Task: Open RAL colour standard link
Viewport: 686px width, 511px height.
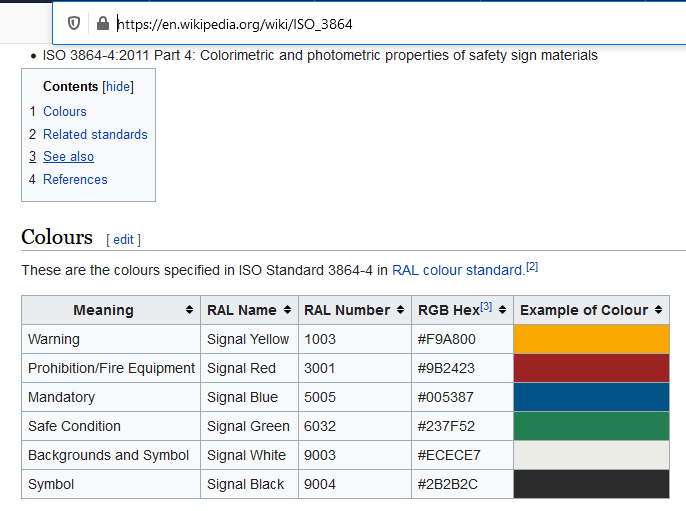Action: coord(458,270)
